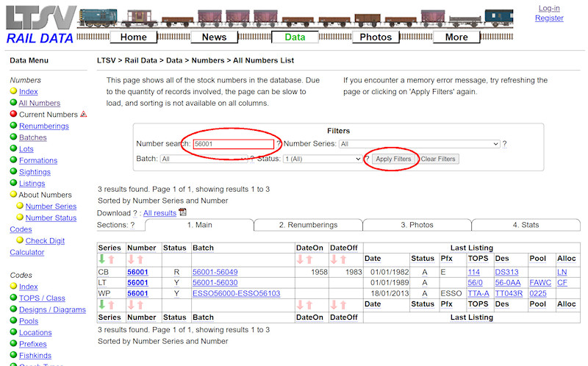Expand the Batch filter dropdown

click(204, 159)
